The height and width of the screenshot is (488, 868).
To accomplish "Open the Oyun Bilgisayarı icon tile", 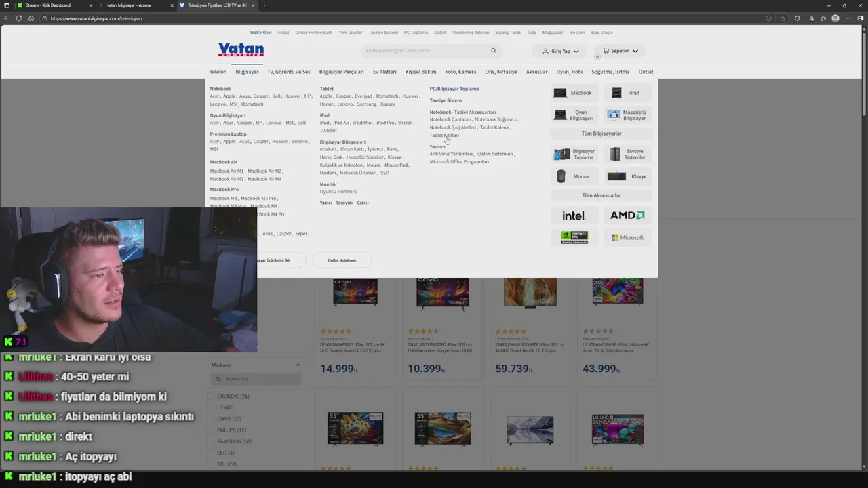I will click(574, 115).
